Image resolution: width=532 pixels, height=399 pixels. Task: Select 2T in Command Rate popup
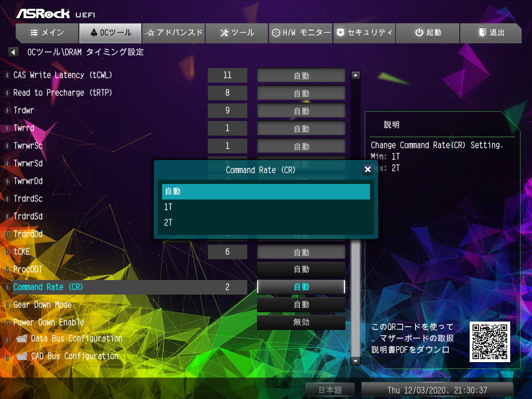tap(265, 222)
